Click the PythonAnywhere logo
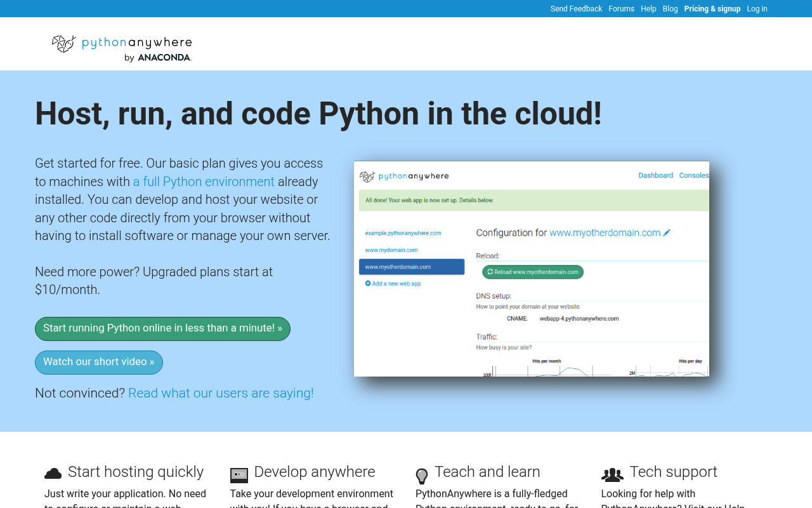 [x=122, y=48]
